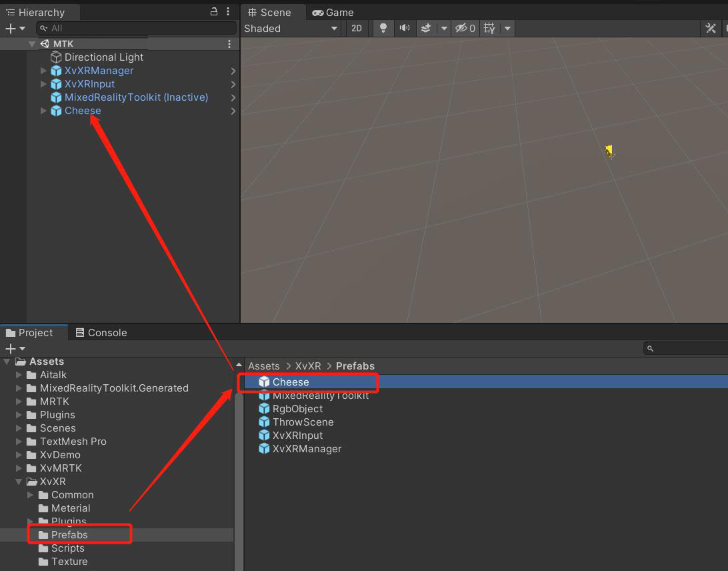Viewport: 728px width, 571px height.
Task: Focus the Hierarchy search field
Action: pos(136,28)
